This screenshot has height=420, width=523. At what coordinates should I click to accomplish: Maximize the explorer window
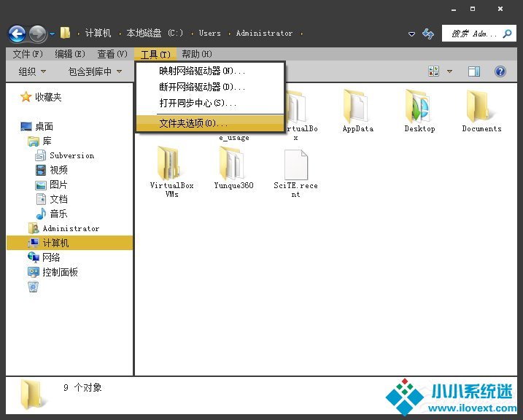point(473,9)
